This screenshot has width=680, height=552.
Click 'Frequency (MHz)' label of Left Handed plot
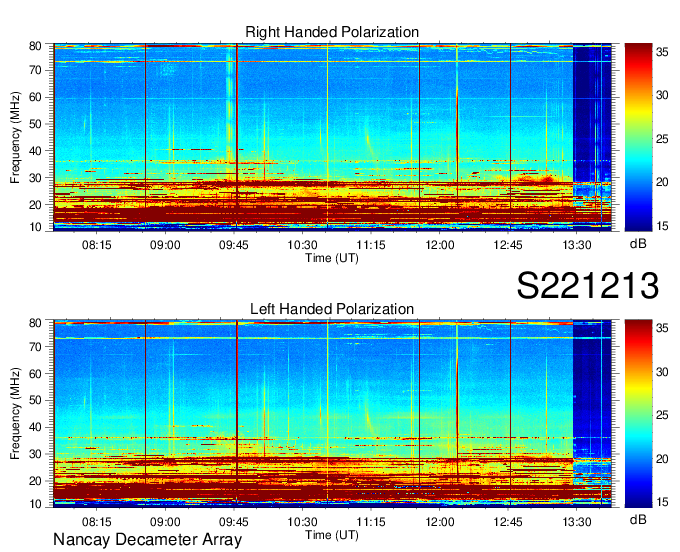15,414
